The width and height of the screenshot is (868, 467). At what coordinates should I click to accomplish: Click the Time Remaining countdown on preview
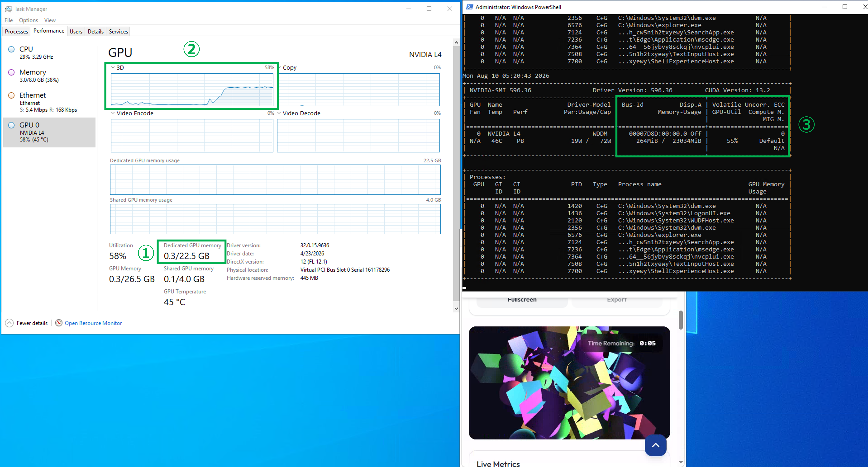pos(622,343)
